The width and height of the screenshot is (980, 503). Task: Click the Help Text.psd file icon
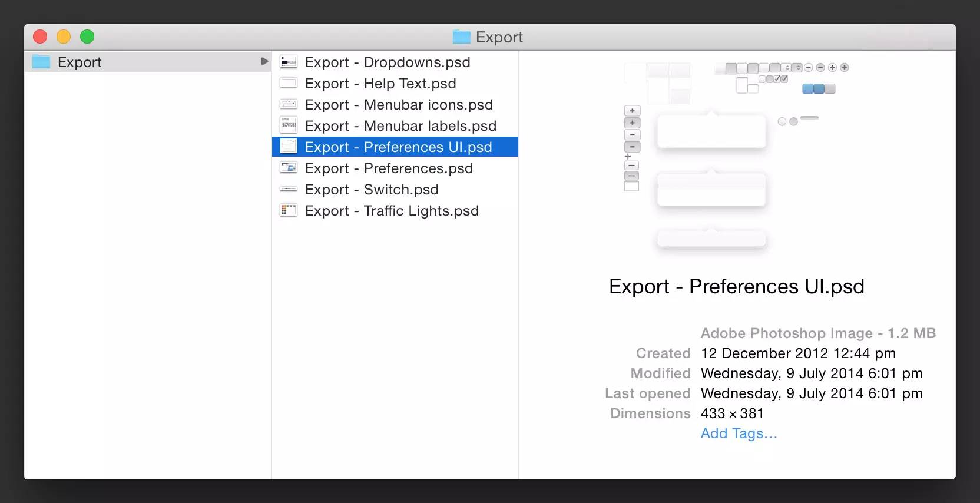[288, 83]
